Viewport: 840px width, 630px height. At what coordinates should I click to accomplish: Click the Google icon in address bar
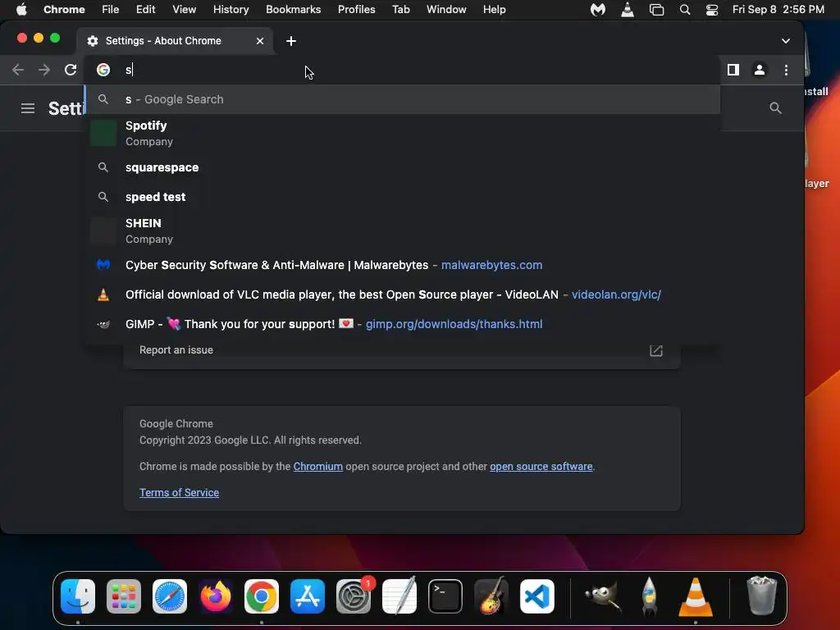103,70
